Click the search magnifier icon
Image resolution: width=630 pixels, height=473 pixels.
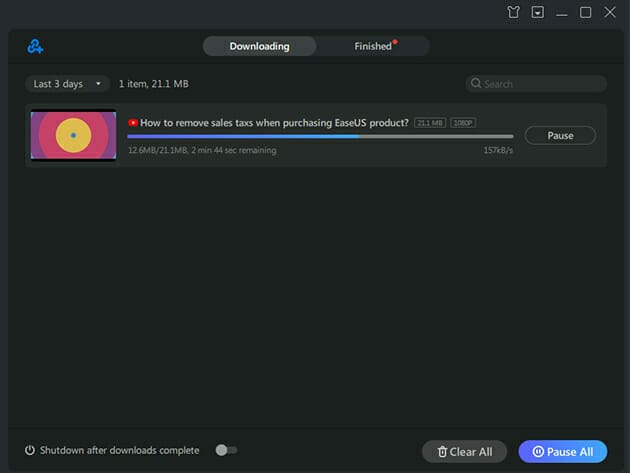click(x=476, y=84)
